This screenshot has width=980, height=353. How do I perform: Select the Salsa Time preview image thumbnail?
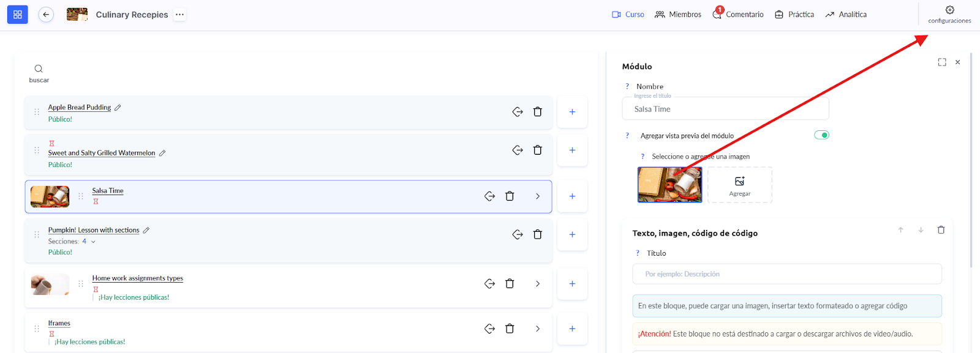[669, 185]
